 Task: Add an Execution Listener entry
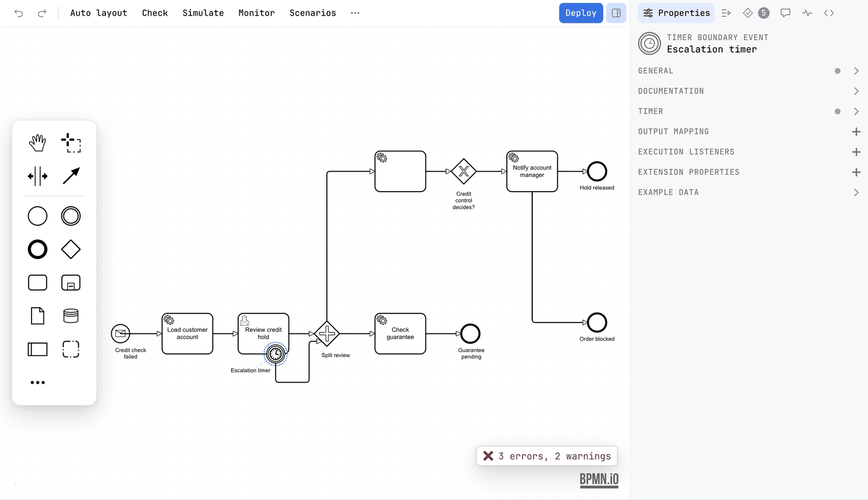coord(856,152)
